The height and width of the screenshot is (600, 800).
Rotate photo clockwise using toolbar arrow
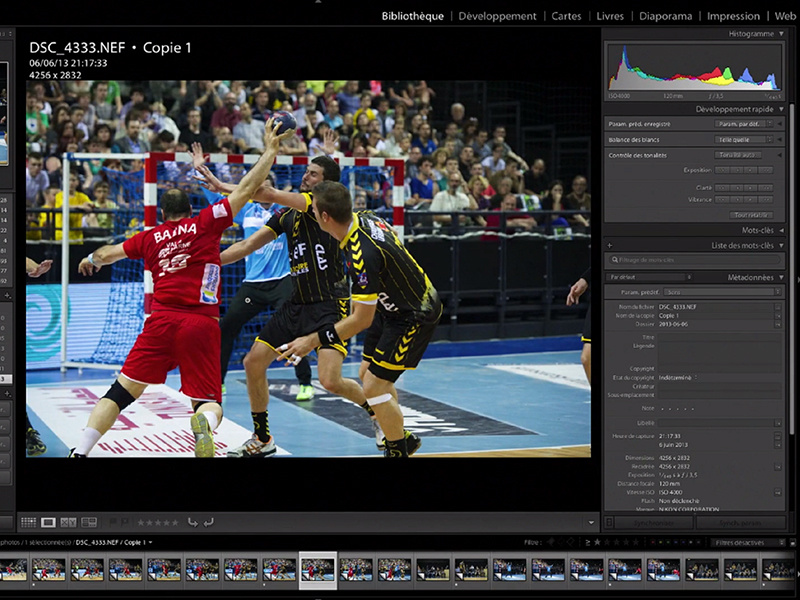pyautogui.click(x=208, y=522)
